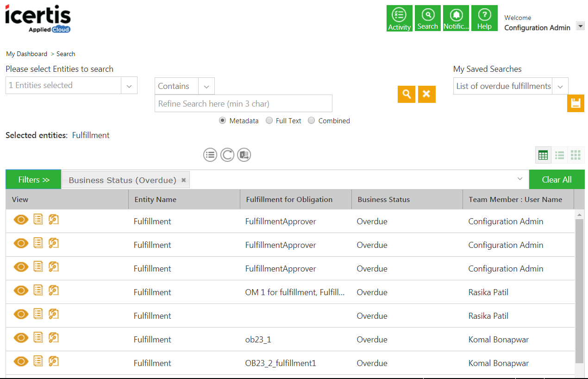Image resolution: width=588 pixels, height=379 pixels.
Task: Click the circular refresh icon
Action: [x=227, y=155]
